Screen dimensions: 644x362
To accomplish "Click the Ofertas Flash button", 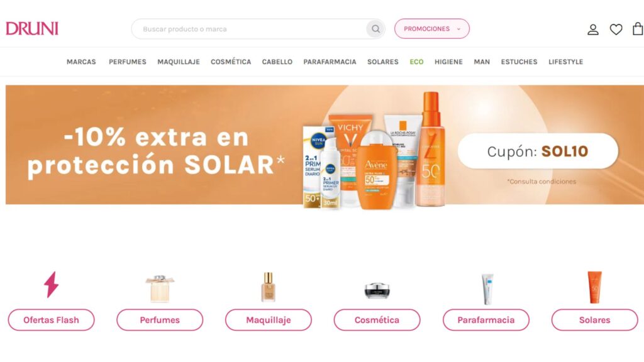I will [52, 320].
